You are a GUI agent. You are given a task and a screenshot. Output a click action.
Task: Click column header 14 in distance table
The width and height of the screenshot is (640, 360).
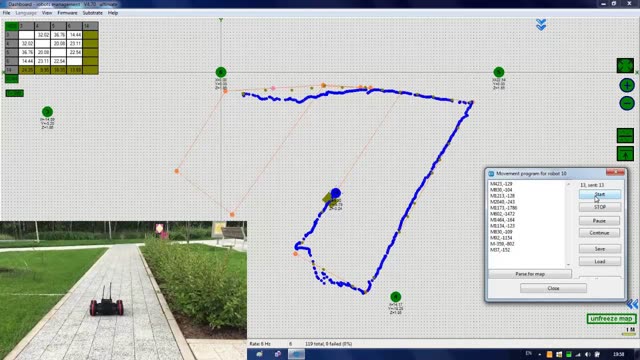coord(90,26)
